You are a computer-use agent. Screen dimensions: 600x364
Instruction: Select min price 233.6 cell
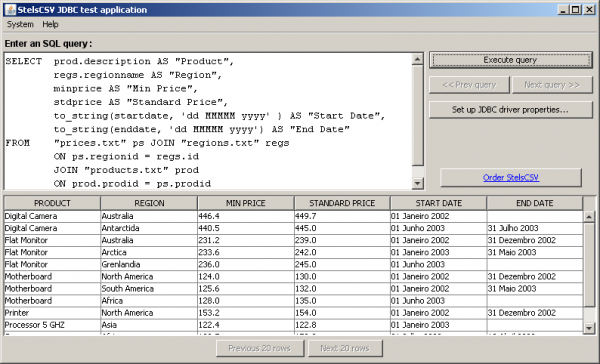tap(246, 253)
